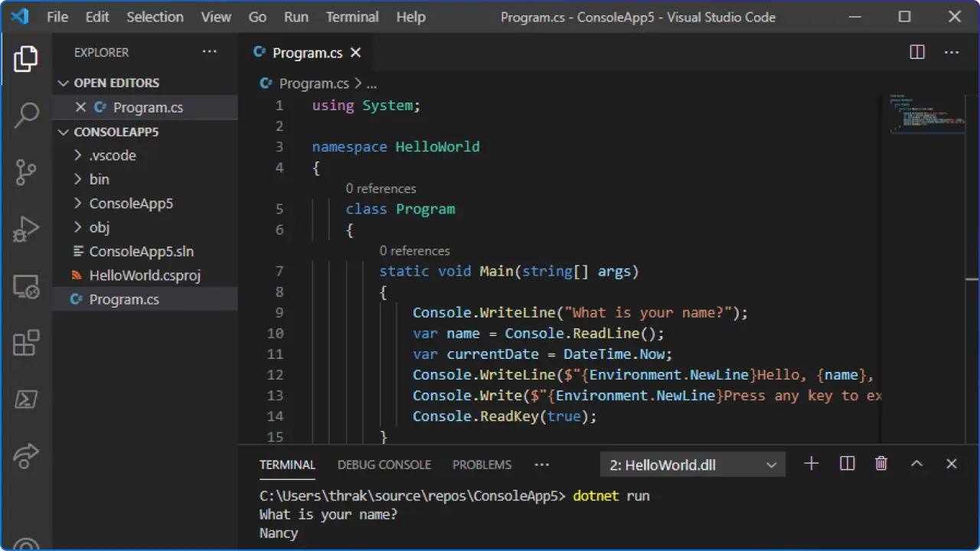The height and width of the screenshot is (551, 980).
Task: Open the Terminal menu
Action: 351,17
